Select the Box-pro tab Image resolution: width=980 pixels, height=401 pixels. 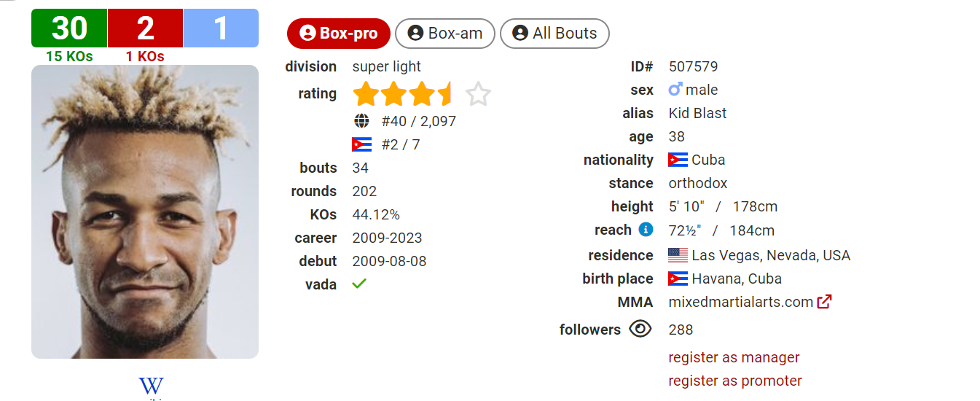coord(339,34)
